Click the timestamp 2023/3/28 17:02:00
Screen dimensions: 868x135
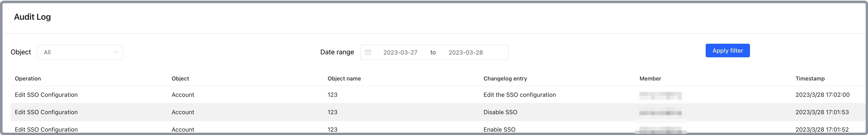(x=822, y=95)
